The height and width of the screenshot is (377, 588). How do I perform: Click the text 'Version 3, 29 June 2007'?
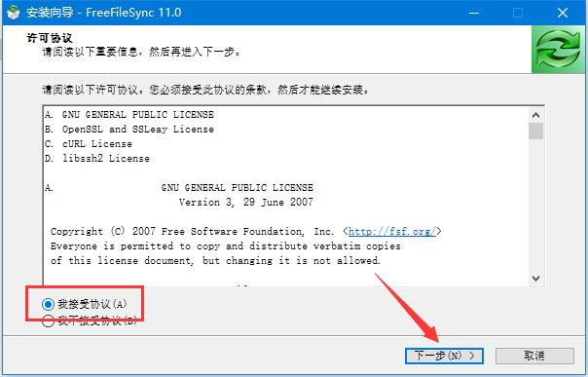[x=246, y=203]
